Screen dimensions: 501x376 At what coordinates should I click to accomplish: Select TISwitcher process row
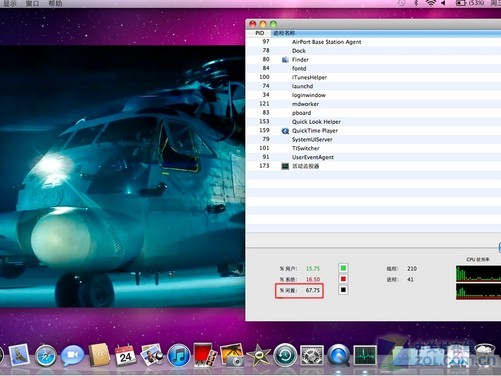pos(373,148)
